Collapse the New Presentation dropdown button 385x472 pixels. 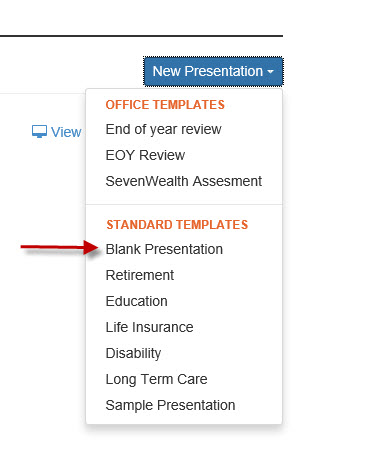pyautogui.click(x=213, y=72)
